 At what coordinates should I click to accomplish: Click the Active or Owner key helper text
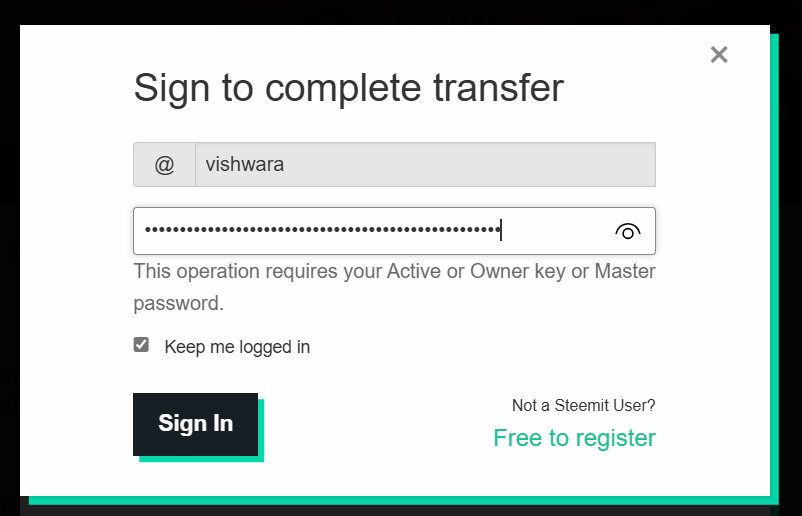[394, 287]
